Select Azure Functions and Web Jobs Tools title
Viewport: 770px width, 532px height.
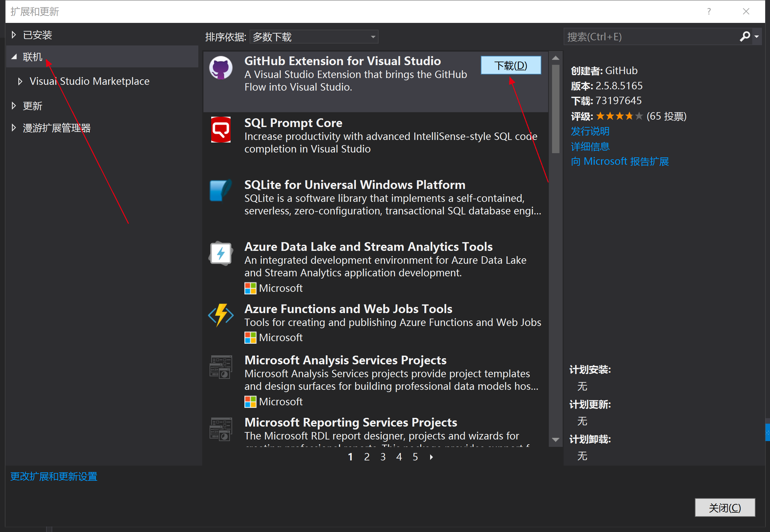(x=348, y=309)
